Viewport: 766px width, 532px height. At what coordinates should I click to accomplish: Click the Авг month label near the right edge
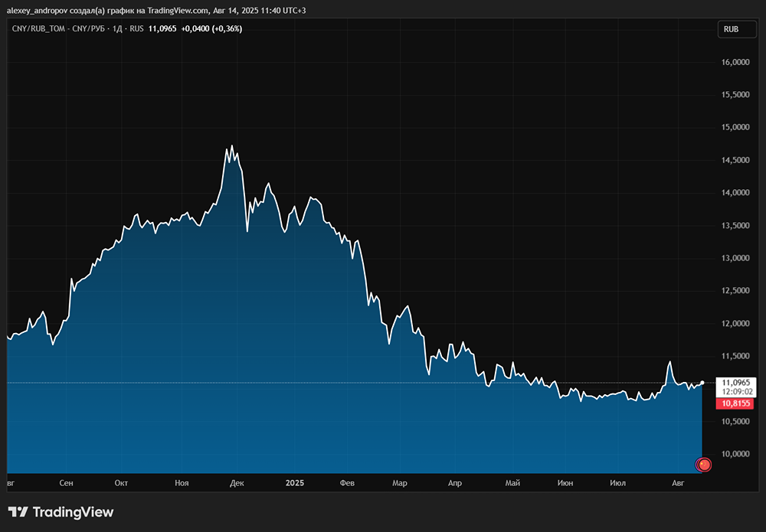coord(678,483)
